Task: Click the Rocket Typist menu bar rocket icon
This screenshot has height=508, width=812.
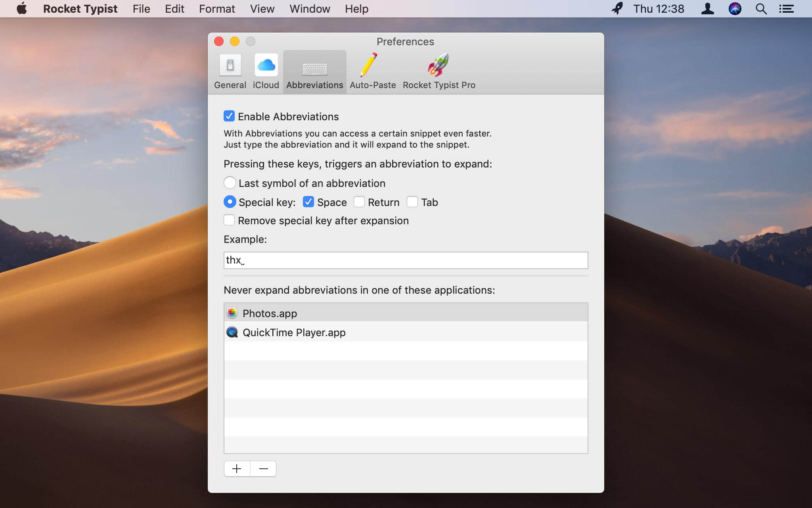Action: pos(617,9)
